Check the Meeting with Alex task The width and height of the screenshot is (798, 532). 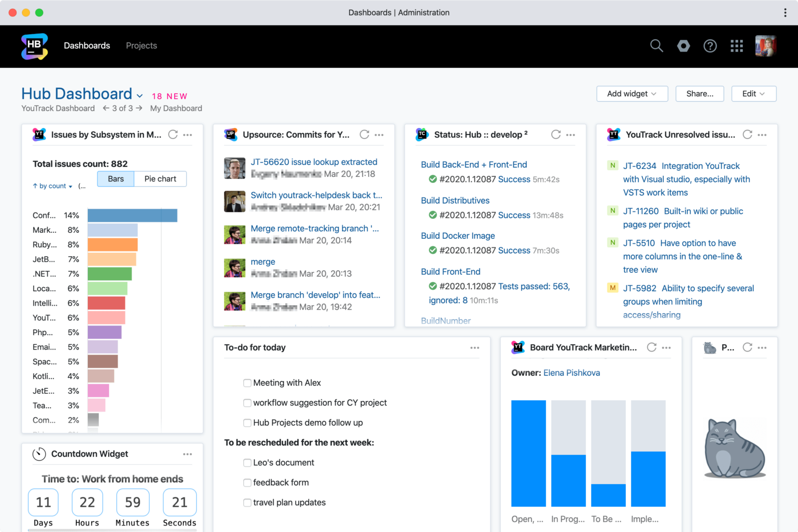click(247, 383)
